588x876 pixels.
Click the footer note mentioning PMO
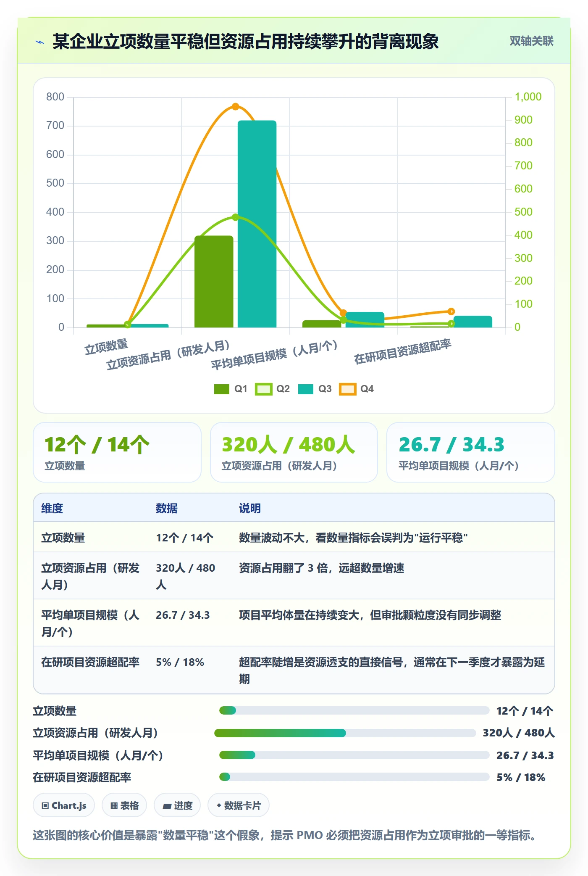click(x=286, y=835)
